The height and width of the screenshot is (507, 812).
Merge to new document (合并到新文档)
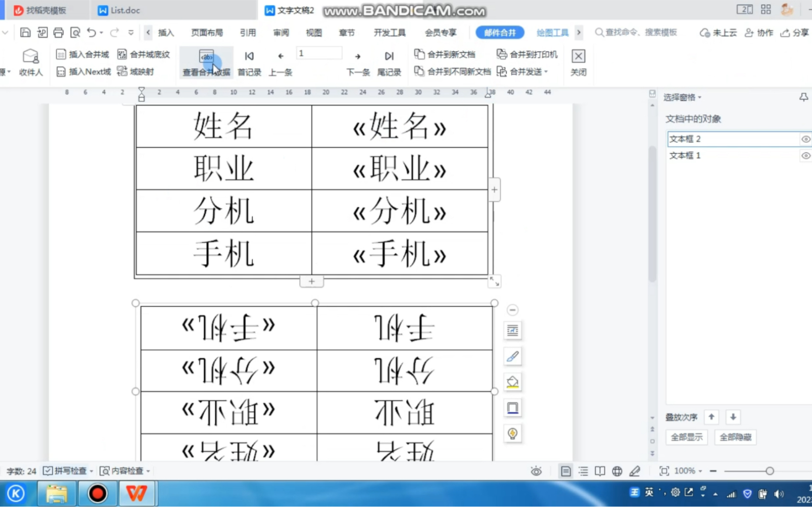point(445,54)
